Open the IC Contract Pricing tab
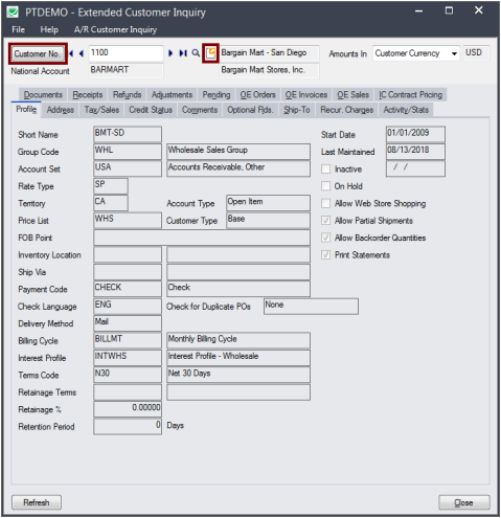This screenshot has width=501, height=518. (x=410, y=95)
